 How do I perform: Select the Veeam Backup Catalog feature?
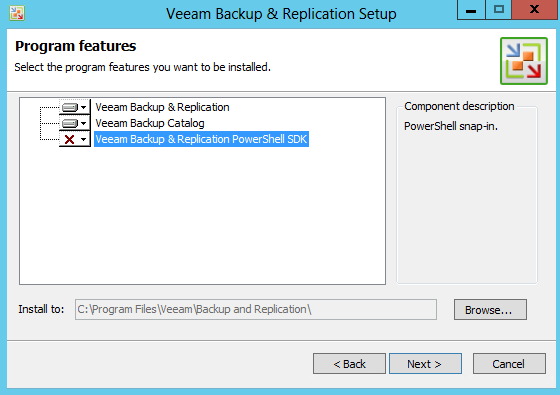pyautogui.click(x=150, y=123)
